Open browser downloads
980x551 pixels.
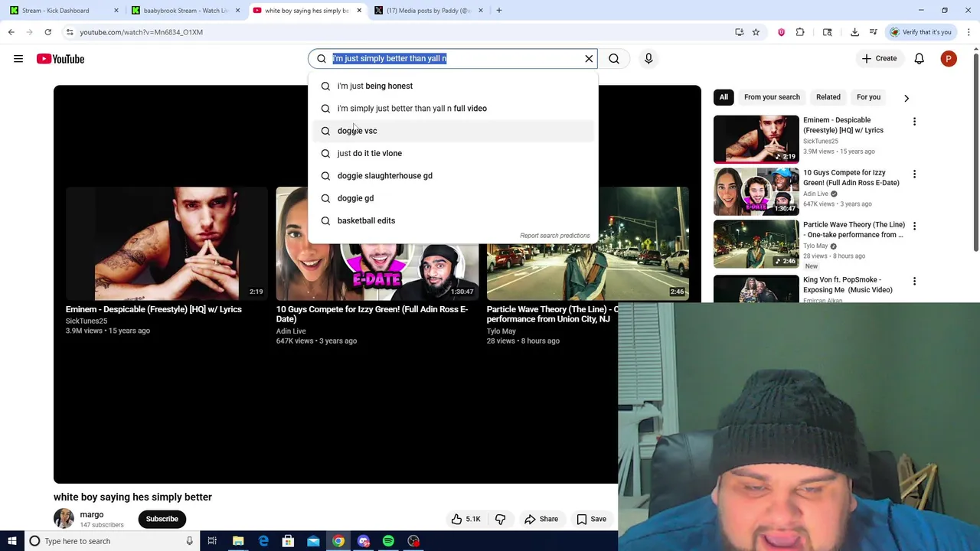pos(854,32)
